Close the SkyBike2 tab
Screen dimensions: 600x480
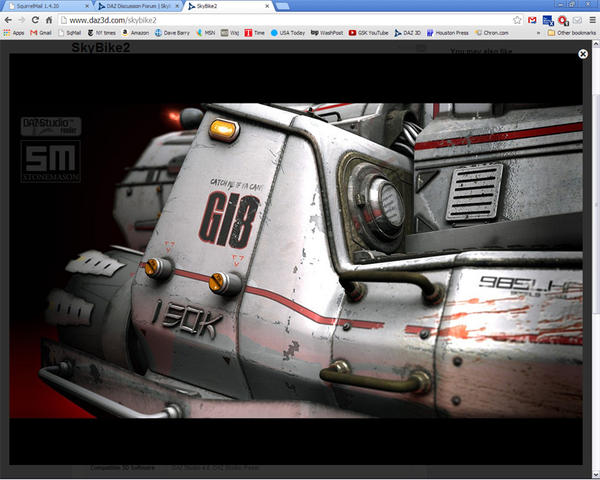(267, 6)
